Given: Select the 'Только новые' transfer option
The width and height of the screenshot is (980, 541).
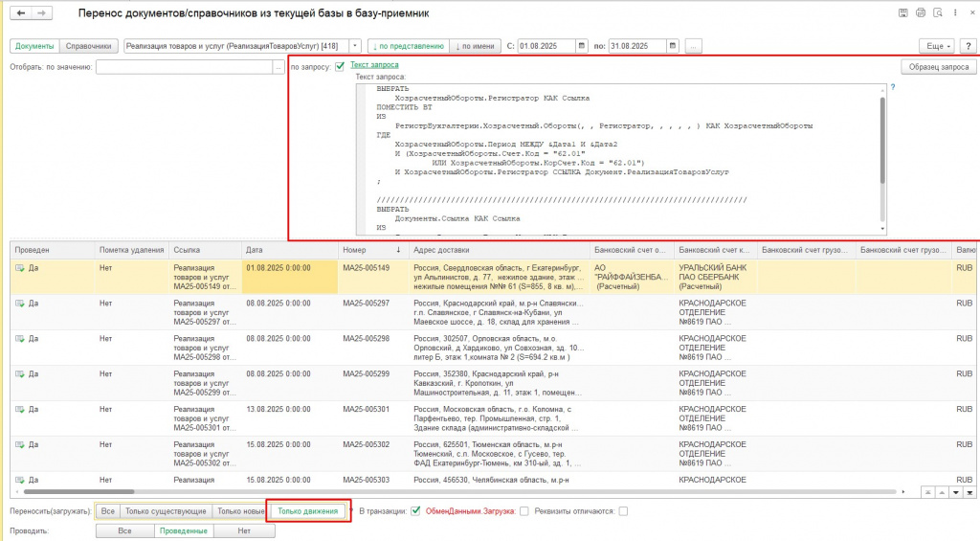Looking at the screenshot, I should (x=240, y=511).
